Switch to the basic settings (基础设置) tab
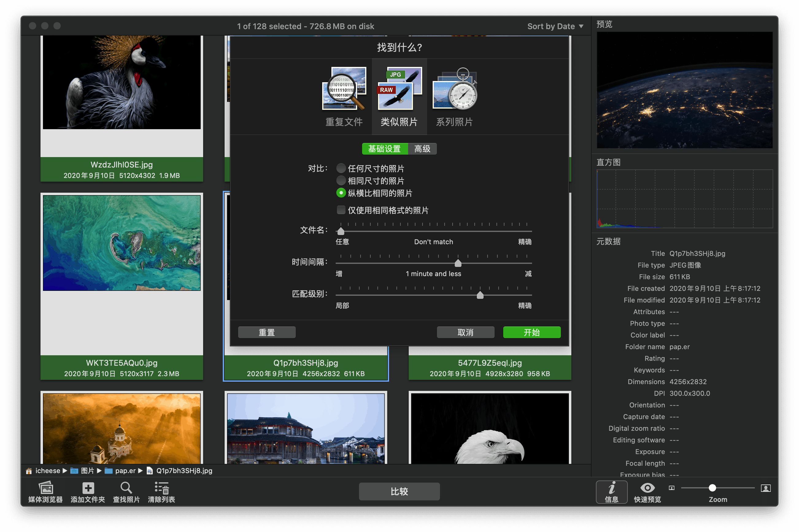 pos(384,148)
